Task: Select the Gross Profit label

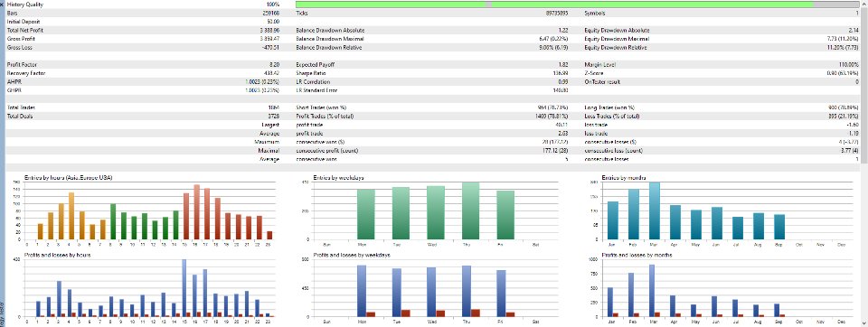Action: (x=20, y=39)
